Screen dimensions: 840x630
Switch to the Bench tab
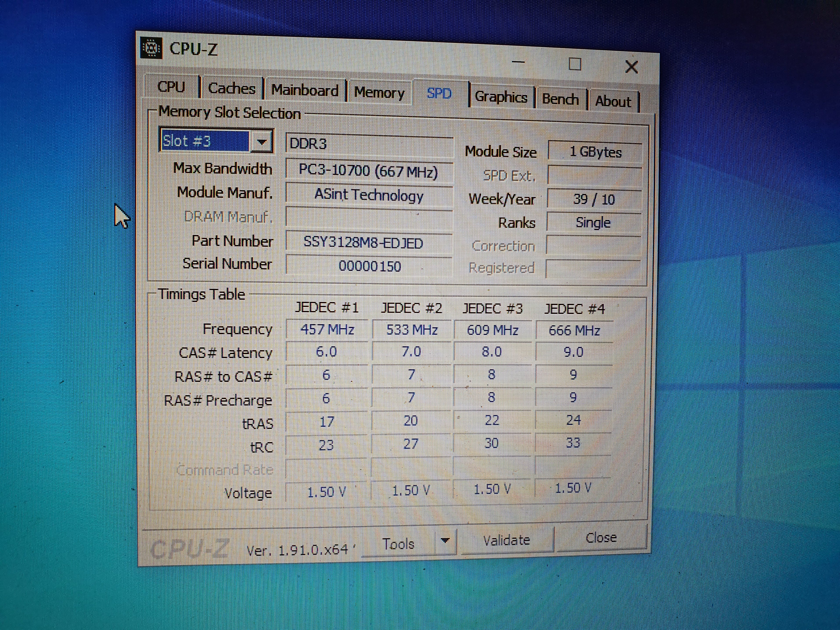tap(560, 100)
